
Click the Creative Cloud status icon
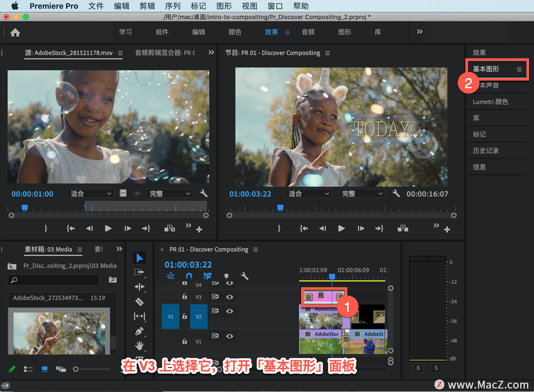coord(6,386)
